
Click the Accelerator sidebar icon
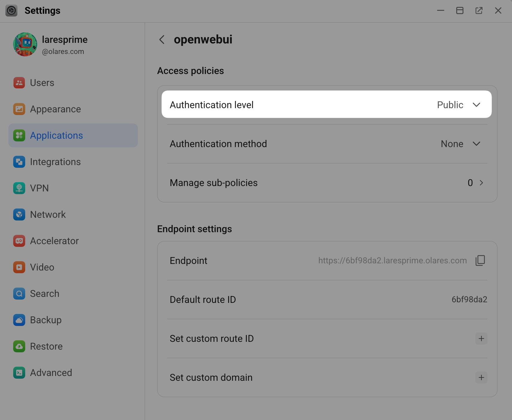click(x=19, y=241)
